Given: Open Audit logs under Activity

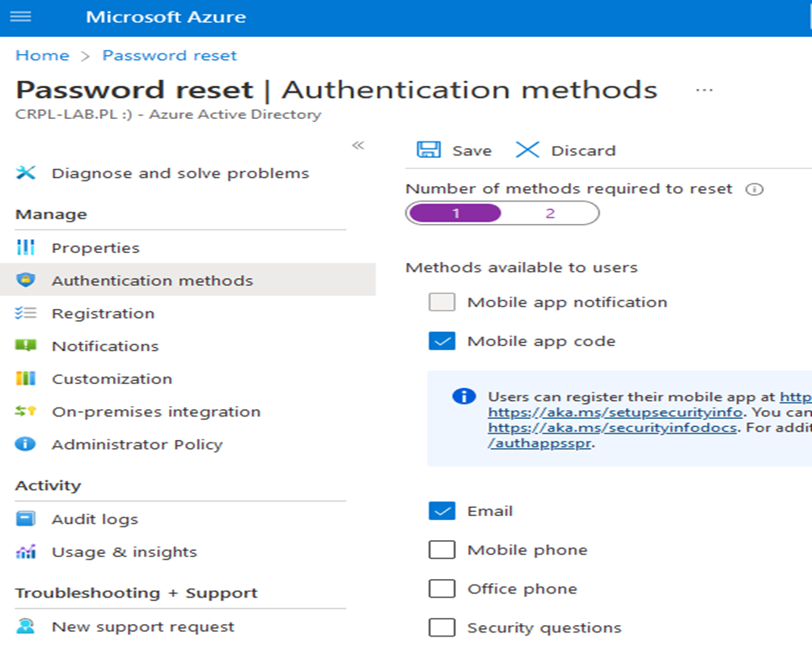Looking at the screenshot, I should tap(95, 519).
